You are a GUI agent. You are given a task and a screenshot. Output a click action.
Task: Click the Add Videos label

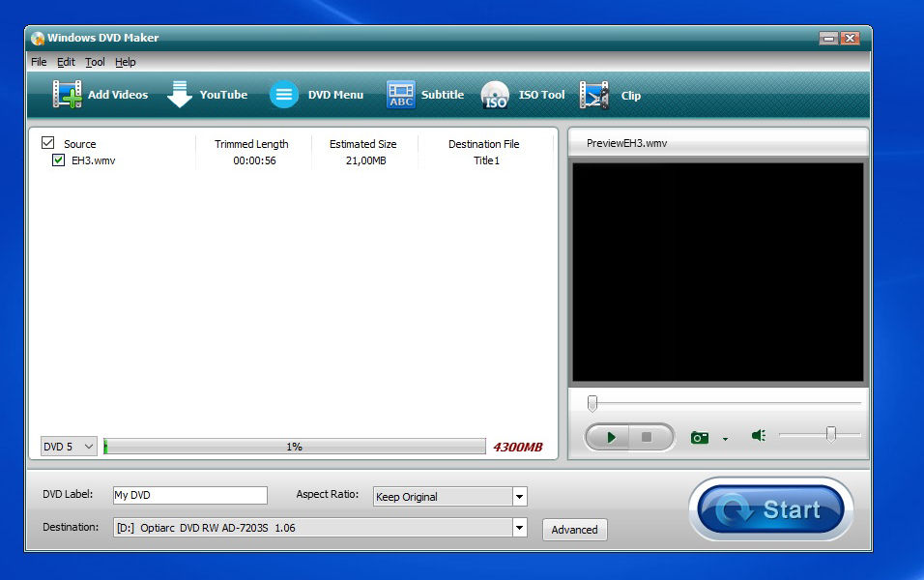[118, 95]
